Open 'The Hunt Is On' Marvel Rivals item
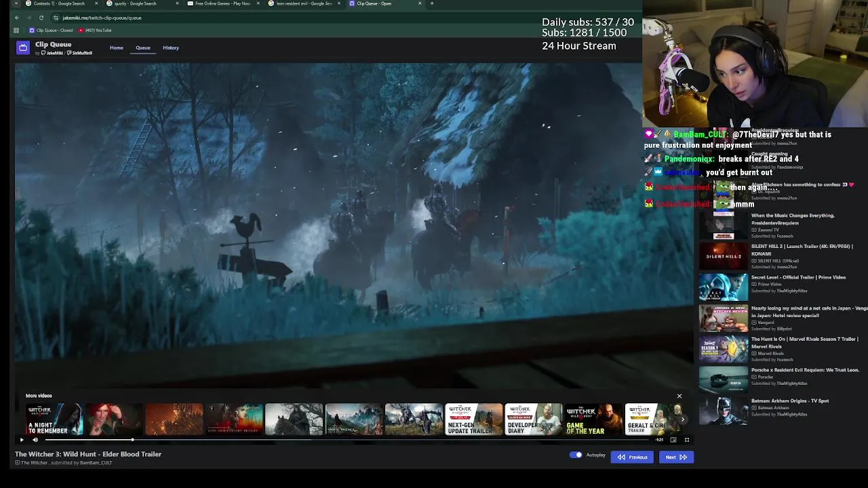 (x=804, y=342)
